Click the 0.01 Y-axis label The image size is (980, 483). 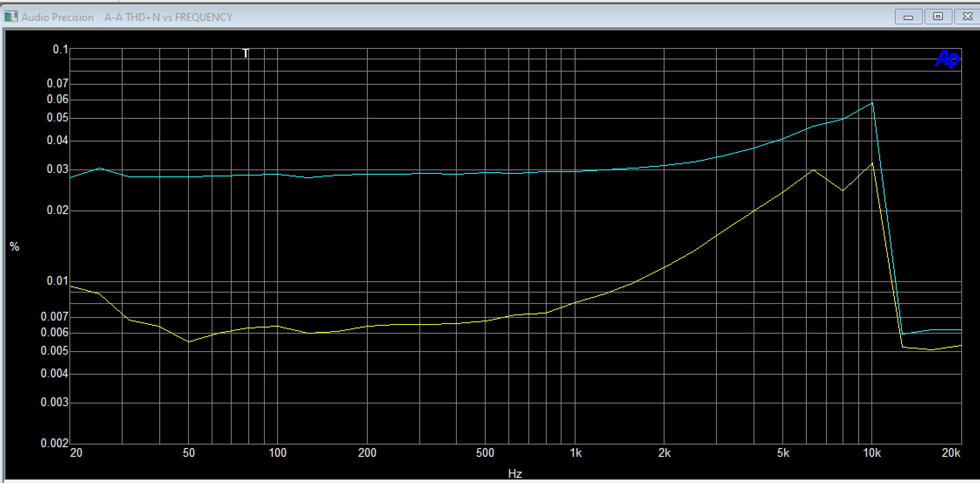[x=57, y=281]
